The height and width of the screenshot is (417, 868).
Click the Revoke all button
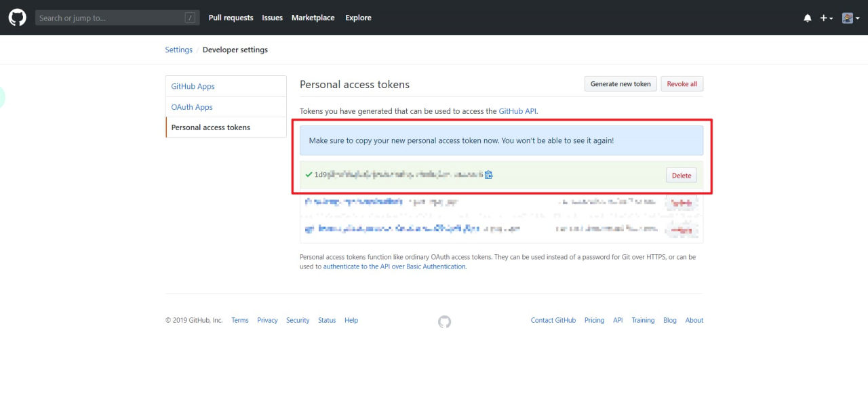[x=682, y=84]
